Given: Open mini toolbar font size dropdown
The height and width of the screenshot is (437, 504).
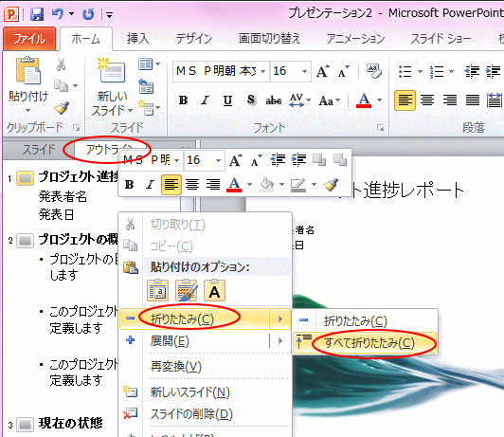Looking at the screenshot, I should 219,160.
